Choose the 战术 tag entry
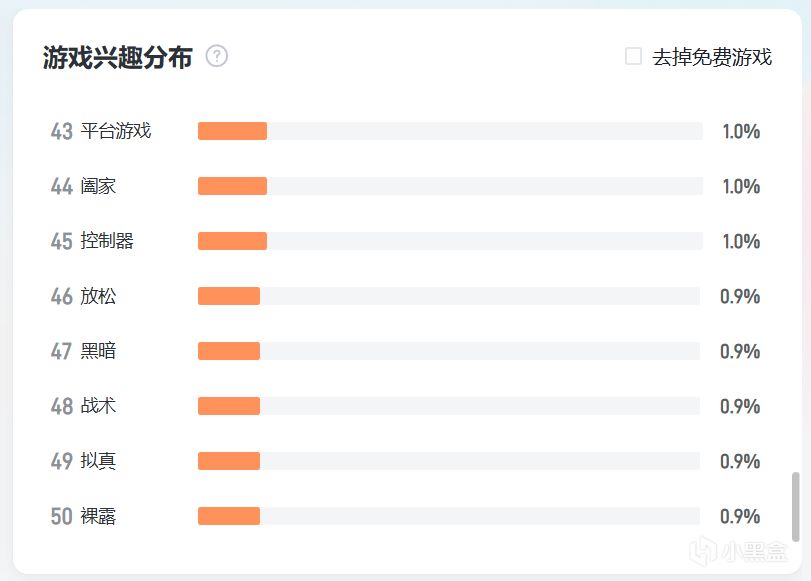This screenshot has height=581, width=811. [98, 406]
